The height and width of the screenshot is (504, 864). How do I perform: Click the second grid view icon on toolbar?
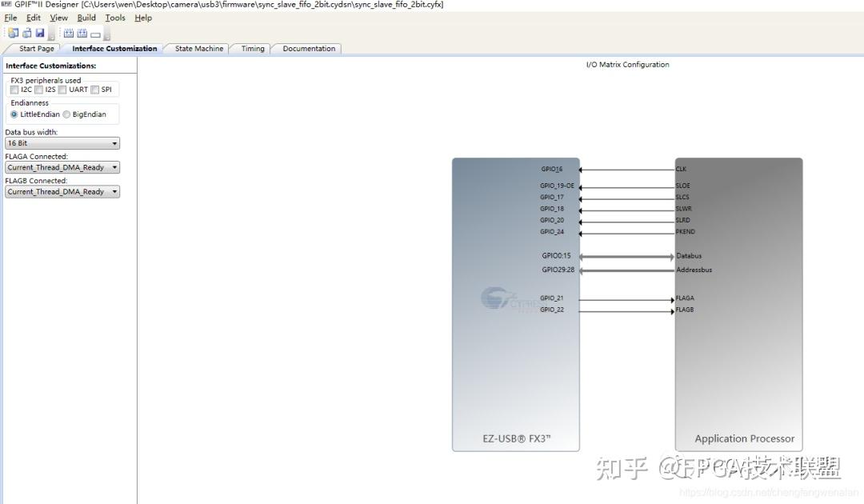[x=80, y=32]
